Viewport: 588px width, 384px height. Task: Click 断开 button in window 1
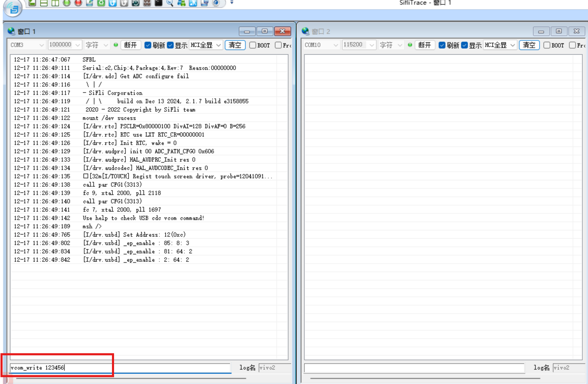(x=131, y=45)
